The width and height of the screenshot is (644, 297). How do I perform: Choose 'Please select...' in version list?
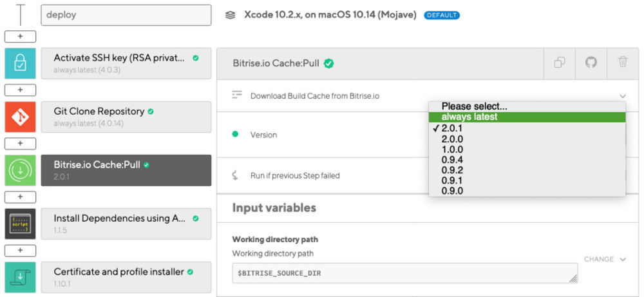527,106
